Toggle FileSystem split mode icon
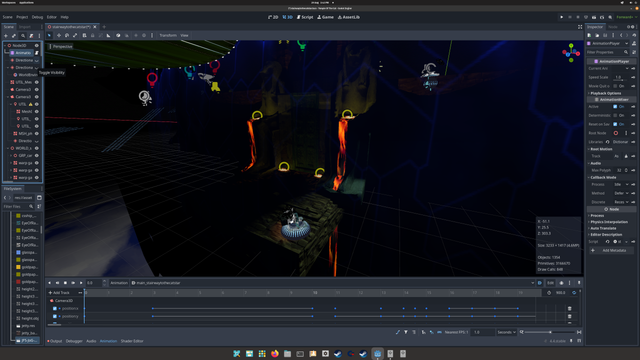This screenshot has height=360, width=640. 39,198
